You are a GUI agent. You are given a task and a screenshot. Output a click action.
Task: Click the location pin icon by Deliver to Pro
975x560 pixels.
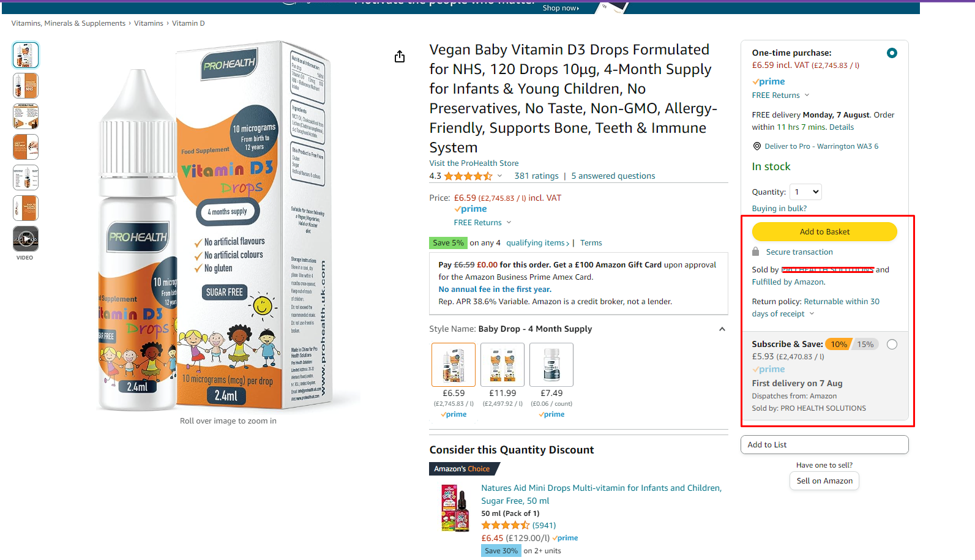(757, 146)
